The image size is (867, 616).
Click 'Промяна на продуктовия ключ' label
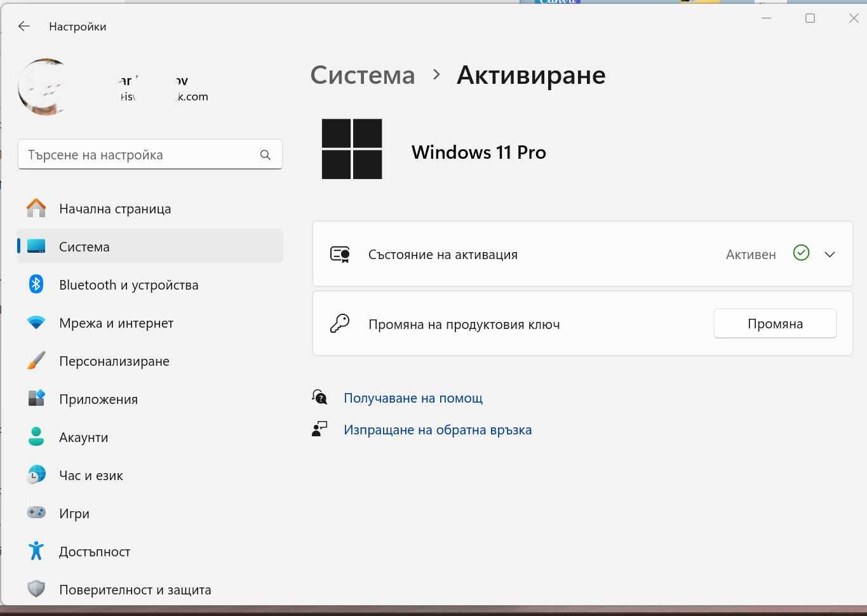(x=464, y=325)
